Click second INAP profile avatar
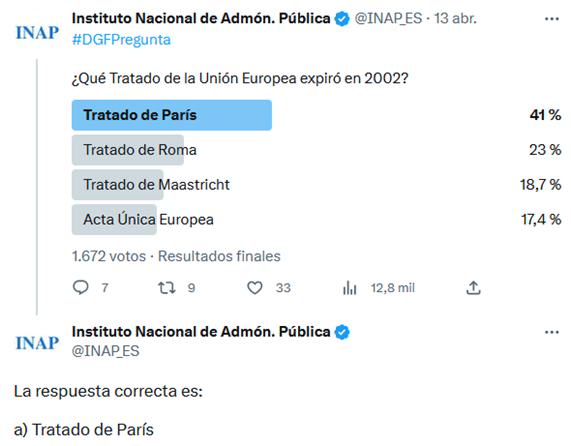Viewport: 571px width, 446px height. pos(37,343)
